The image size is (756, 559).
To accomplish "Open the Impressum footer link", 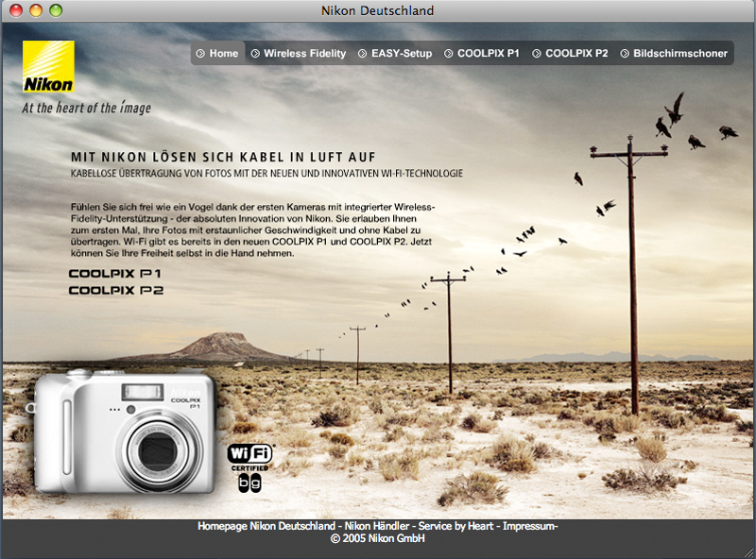I will pos(528,526).
